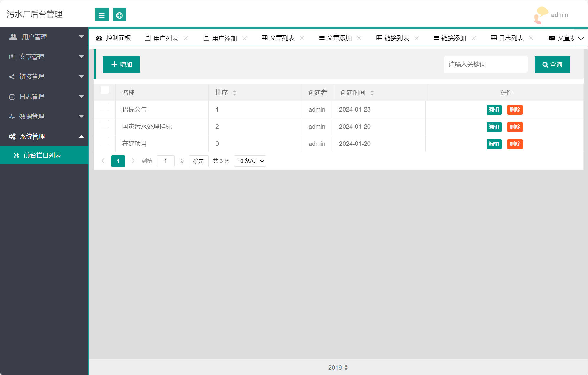Click the lock screen icon beside the hamburger
This screenshot has height=375, width=588.
click(x=119, y=14)
